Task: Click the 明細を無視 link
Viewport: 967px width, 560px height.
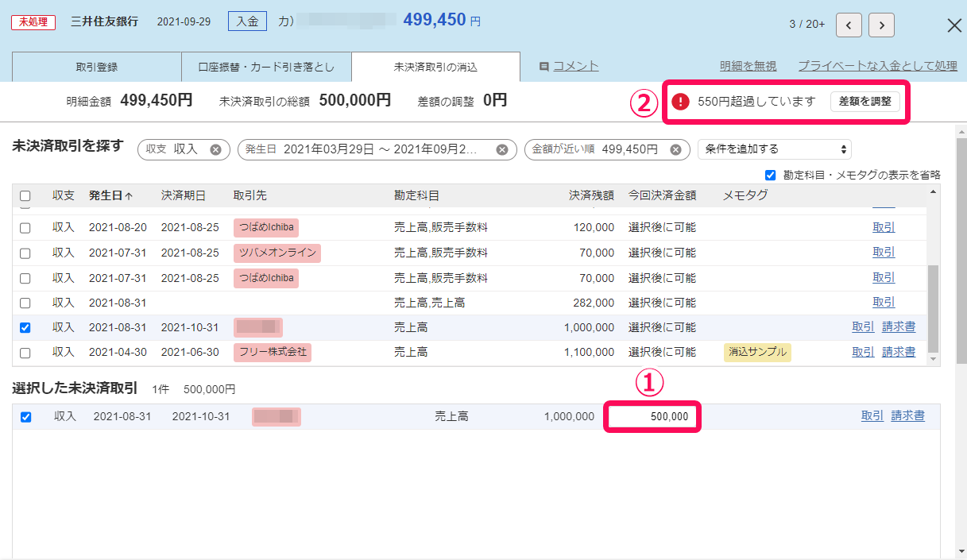Action: (x=748, y=66)
